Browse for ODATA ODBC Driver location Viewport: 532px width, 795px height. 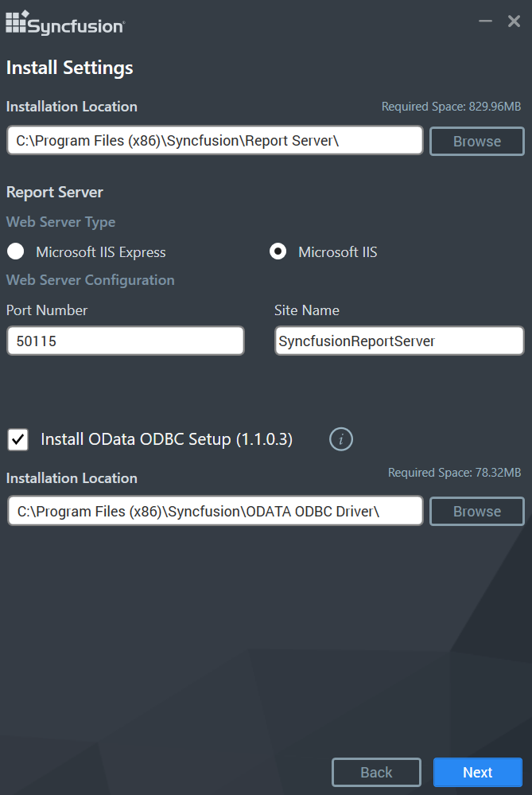point(477,511)
